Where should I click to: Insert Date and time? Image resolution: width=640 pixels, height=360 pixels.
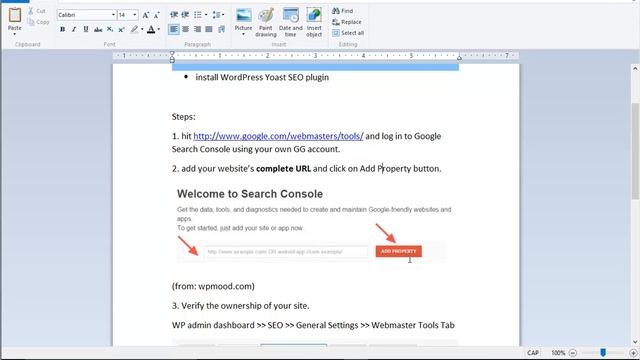pyautogui.click(x=291, y=22)
